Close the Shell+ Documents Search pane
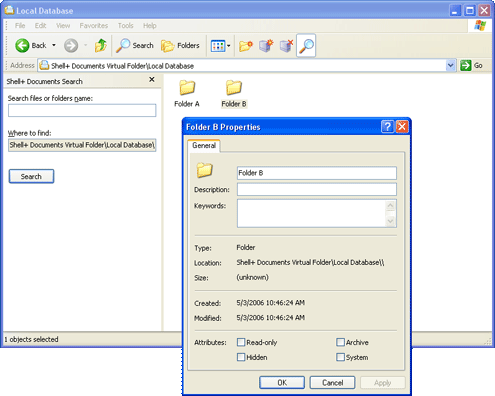 coord(152,80)
